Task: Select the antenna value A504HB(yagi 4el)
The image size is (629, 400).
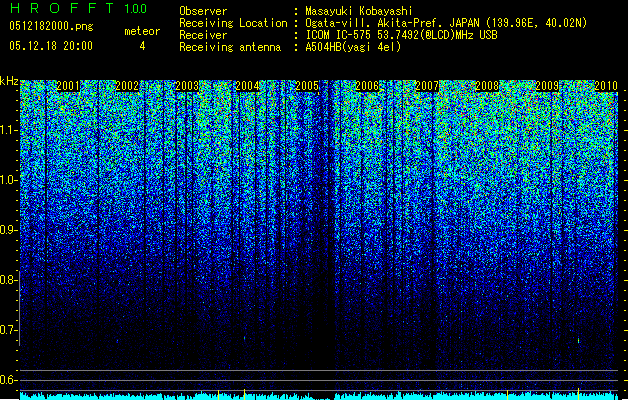Action: tap(353, 47)
